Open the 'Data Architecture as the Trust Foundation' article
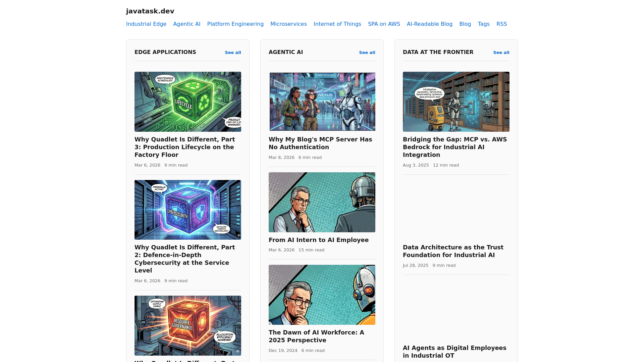 pyautogui.click(x=453, y=251)
